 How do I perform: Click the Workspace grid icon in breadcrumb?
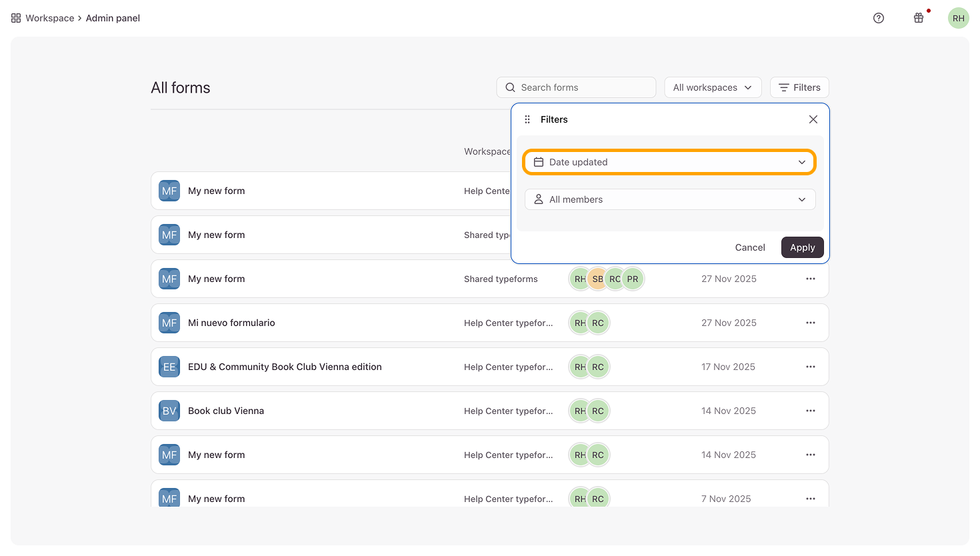(16, 18)
